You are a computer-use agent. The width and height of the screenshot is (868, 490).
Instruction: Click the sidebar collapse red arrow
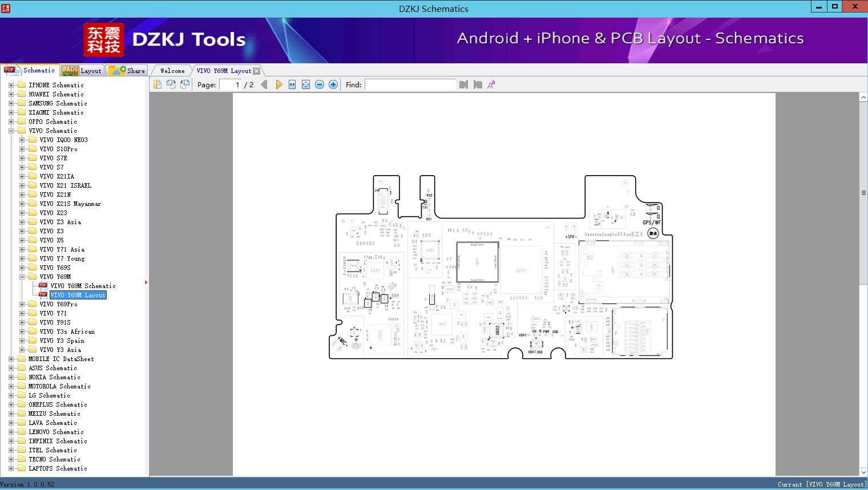point(146,282)
